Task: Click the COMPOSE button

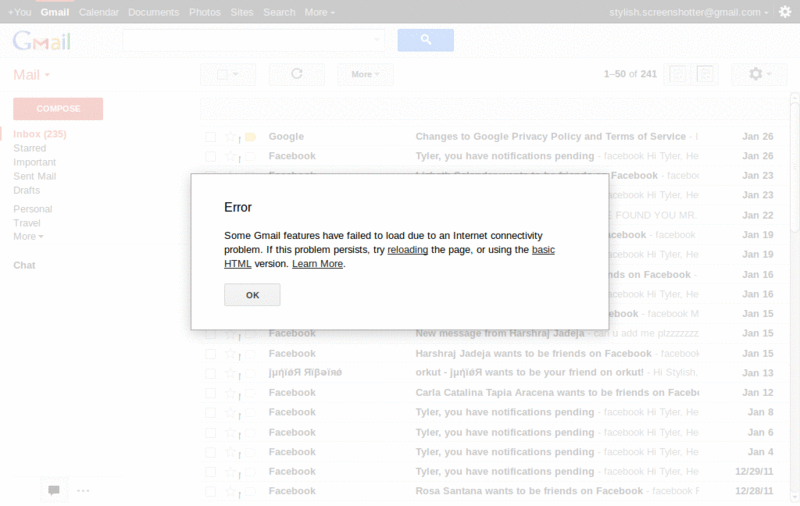Action: point(58,109)
